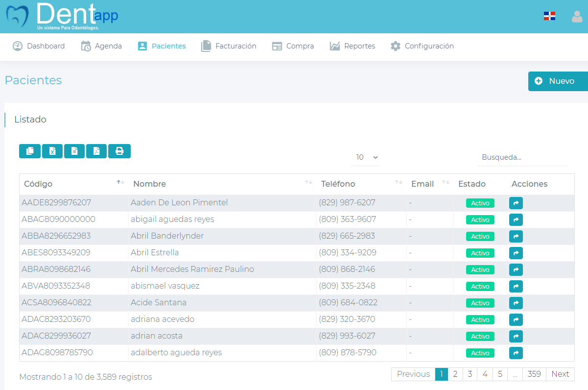Jump to page 359 in pagination
The height and width of the screenshot is (390, 588).
point(534,374)
